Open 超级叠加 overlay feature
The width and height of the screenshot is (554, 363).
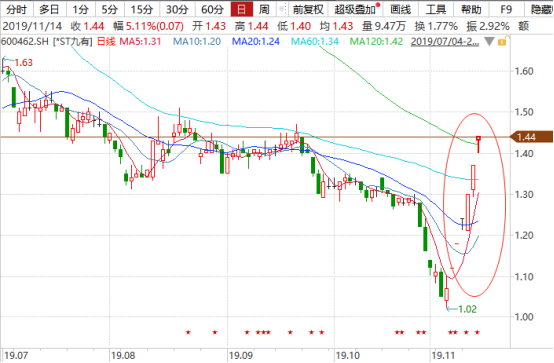point(356,9)
